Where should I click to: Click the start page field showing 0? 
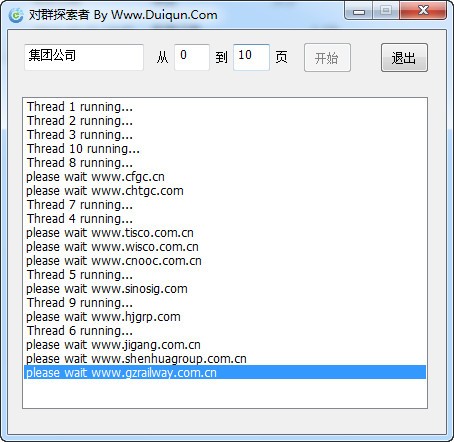(x=192, y=57)
